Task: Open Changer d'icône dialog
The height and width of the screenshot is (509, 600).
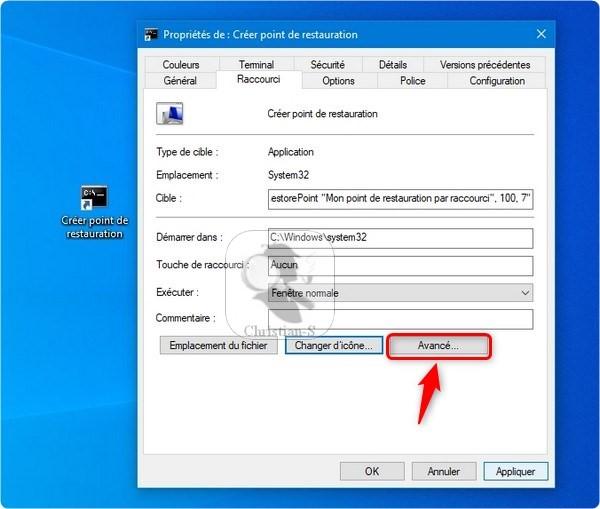Action: coord(334,346)
